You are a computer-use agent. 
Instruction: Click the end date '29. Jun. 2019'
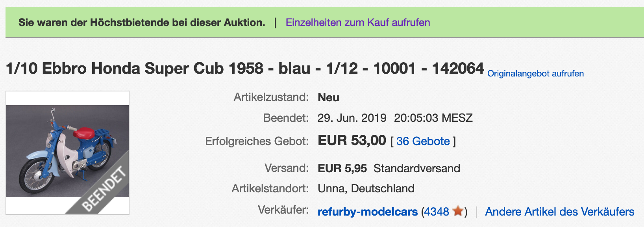[352, 118]
